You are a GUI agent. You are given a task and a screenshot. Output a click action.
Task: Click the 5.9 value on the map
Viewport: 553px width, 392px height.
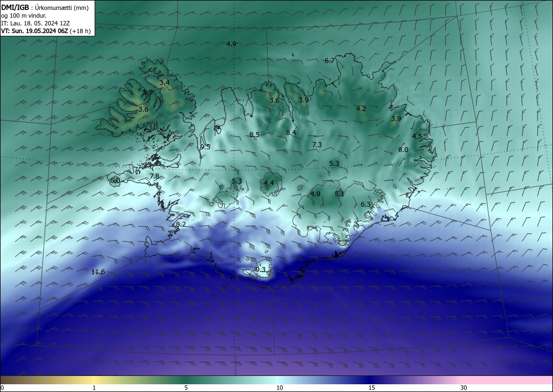(148, 92)
